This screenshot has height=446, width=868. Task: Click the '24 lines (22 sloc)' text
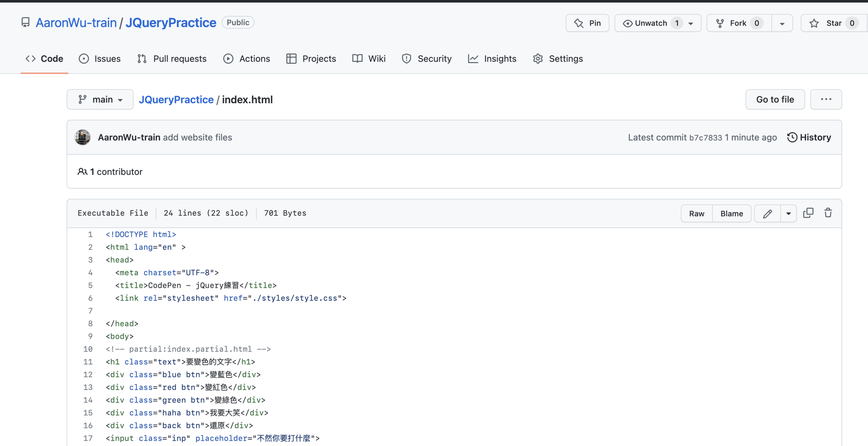pyautogui.click(x=206, y=213)
